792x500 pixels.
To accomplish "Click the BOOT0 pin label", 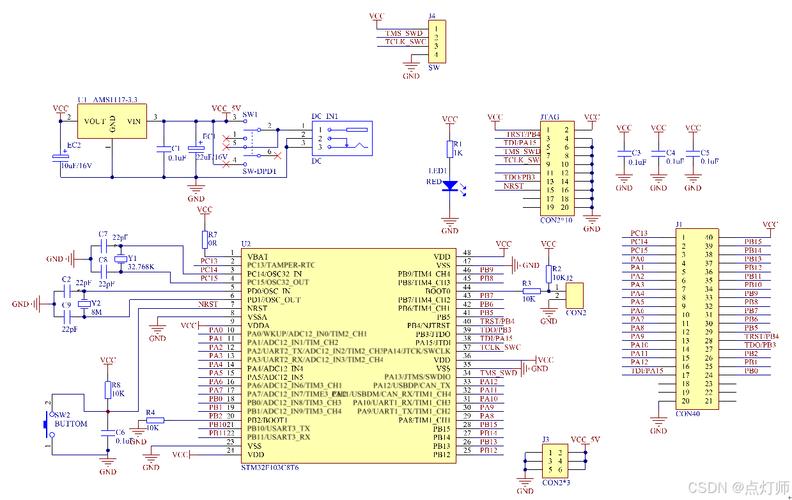I will pyautogui.click(x=437, y=291).
